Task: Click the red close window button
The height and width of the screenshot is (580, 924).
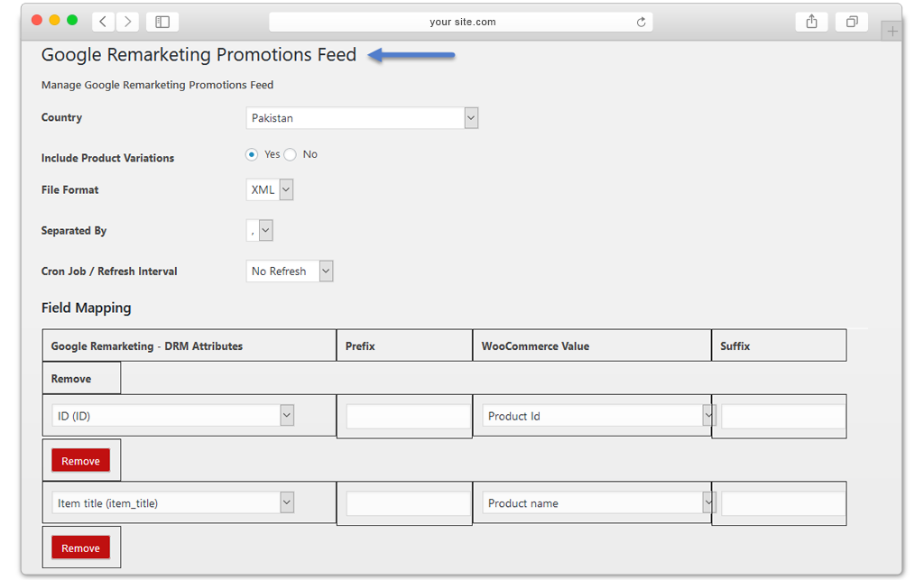Action: click(x=36, y=20)
